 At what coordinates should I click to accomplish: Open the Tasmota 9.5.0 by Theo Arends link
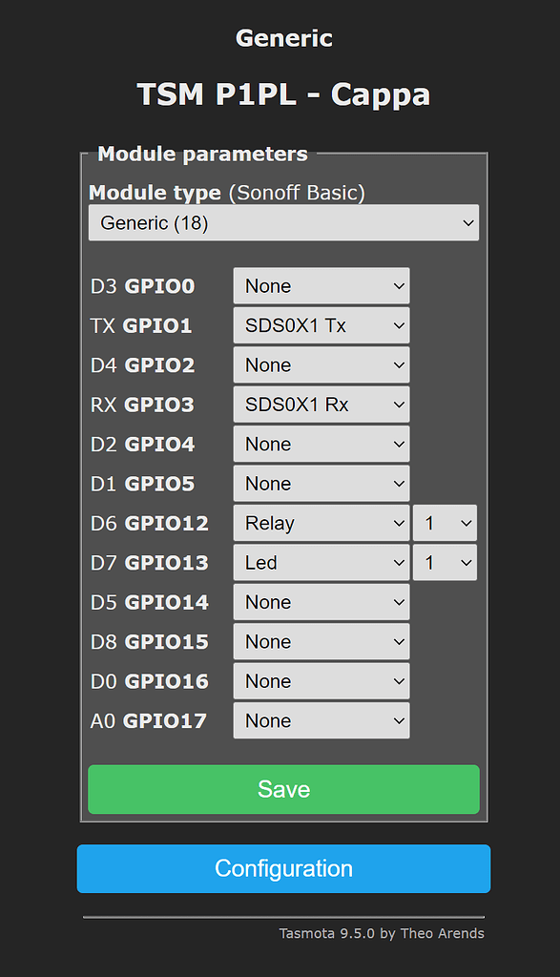pyautogui.click(x=382, y=933)
